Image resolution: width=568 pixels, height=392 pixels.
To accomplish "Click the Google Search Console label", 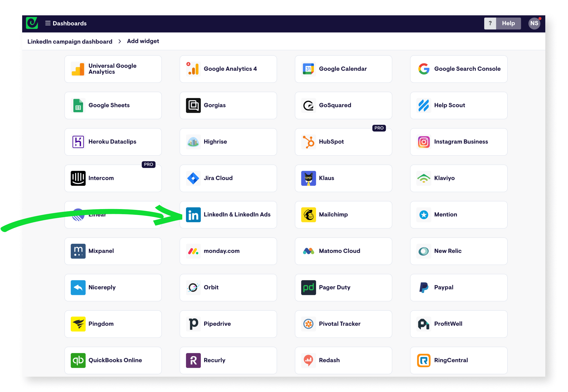I will pyautogui.click(x=467, y=69).
